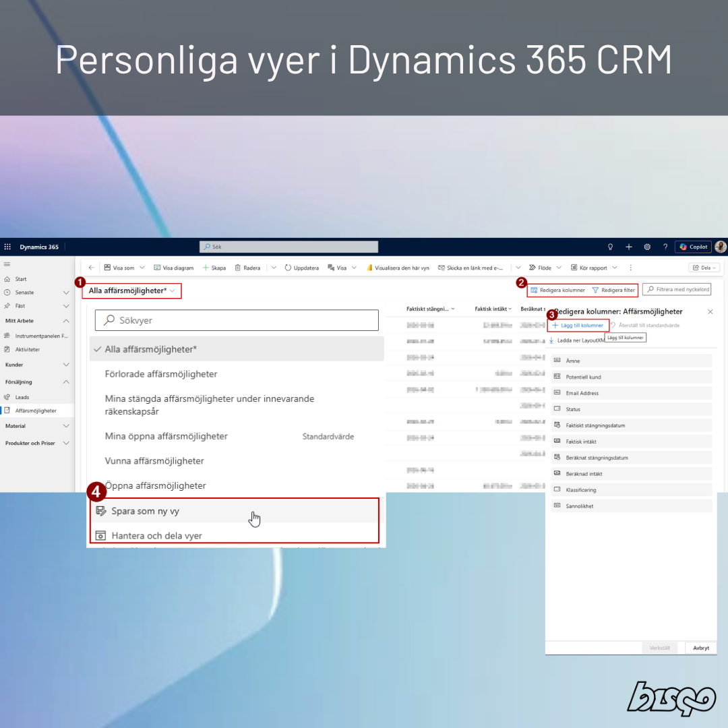Collapse the Försäljning section
The width and height of the screenshot is (728, 728).
[66, 382]
